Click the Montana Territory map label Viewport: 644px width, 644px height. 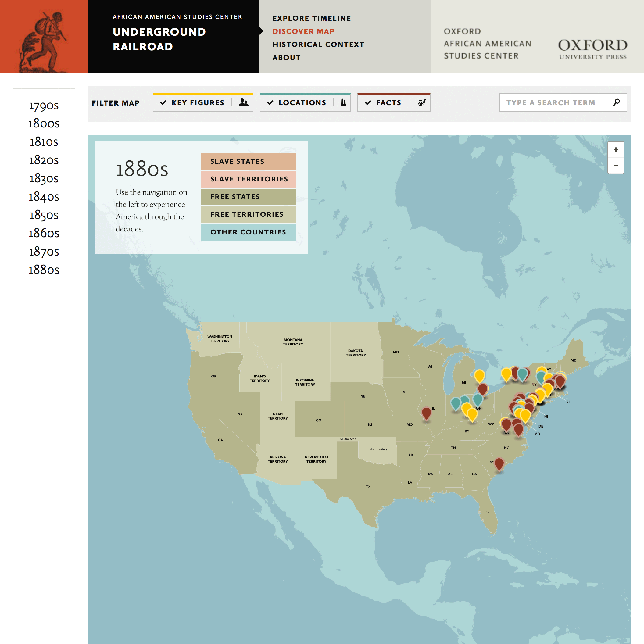[293, 342]
